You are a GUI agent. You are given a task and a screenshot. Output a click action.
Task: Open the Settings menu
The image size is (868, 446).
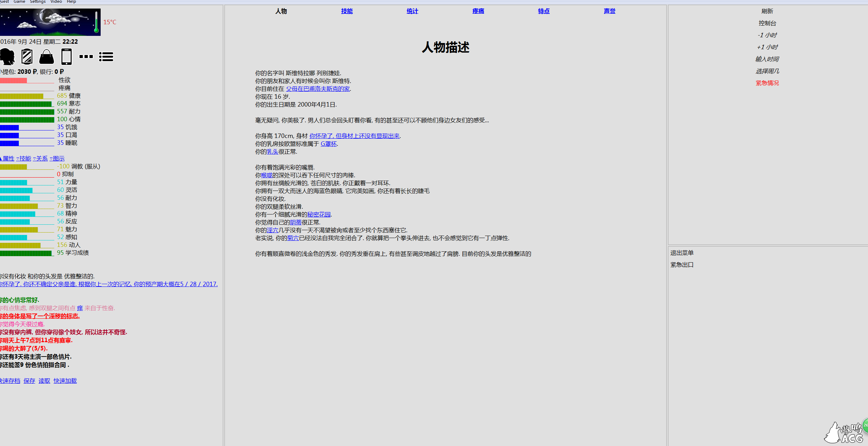click(38, 2)
